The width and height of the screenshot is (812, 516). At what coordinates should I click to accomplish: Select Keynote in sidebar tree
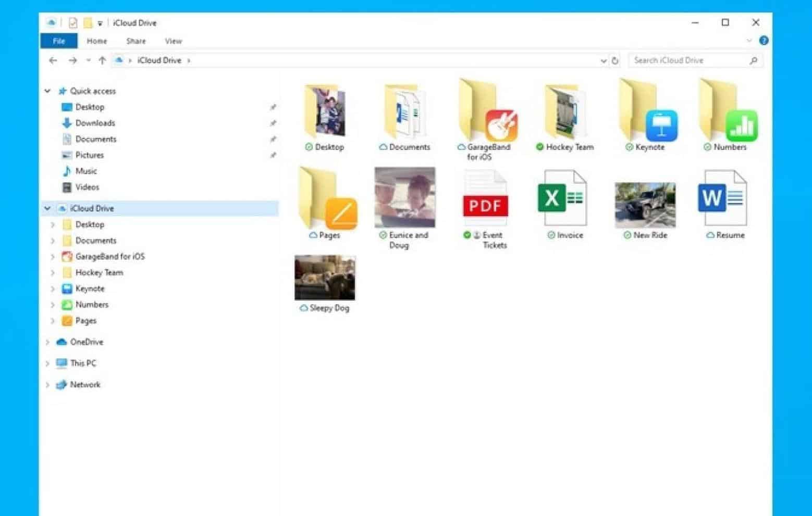point(90,288)
